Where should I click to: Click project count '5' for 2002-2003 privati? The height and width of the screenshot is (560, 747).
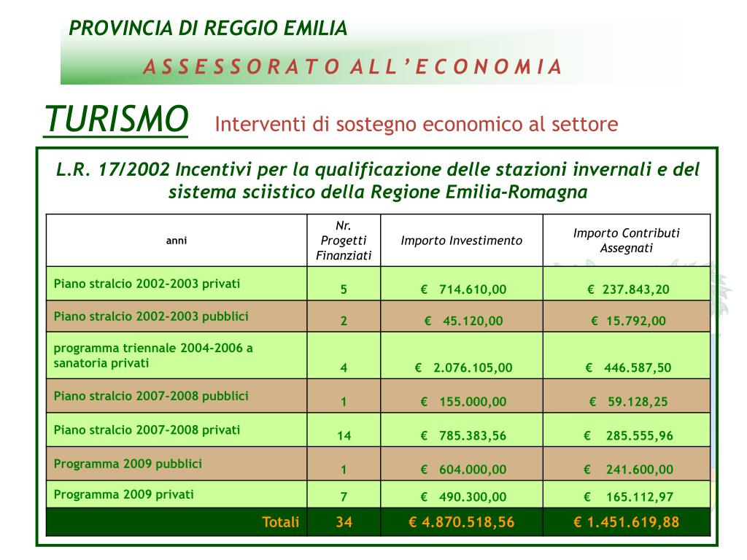[344, 289]
